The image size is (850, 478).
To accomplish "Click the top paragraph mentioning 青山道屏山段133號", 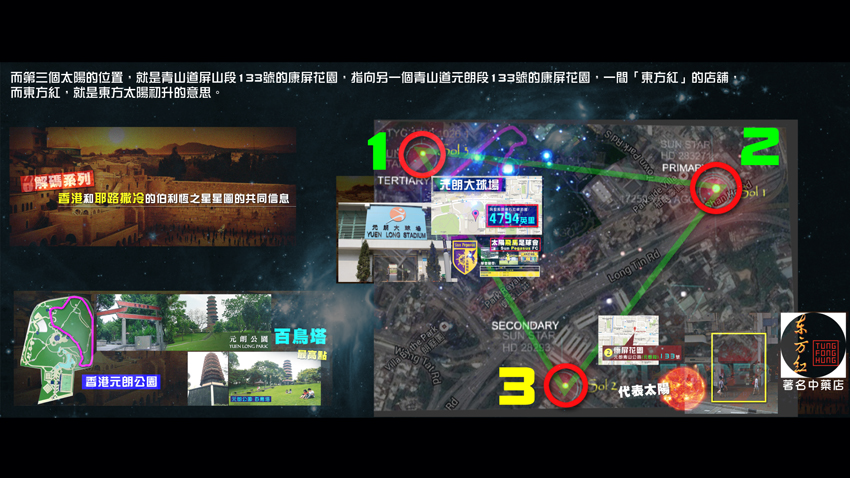I will click(x=374, y=78).
